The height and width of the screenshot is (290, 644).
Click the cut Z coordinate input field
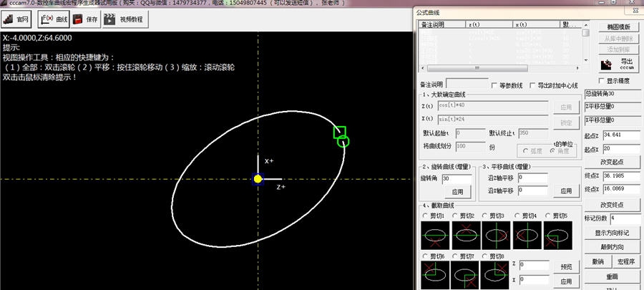(x=534, y=265)
